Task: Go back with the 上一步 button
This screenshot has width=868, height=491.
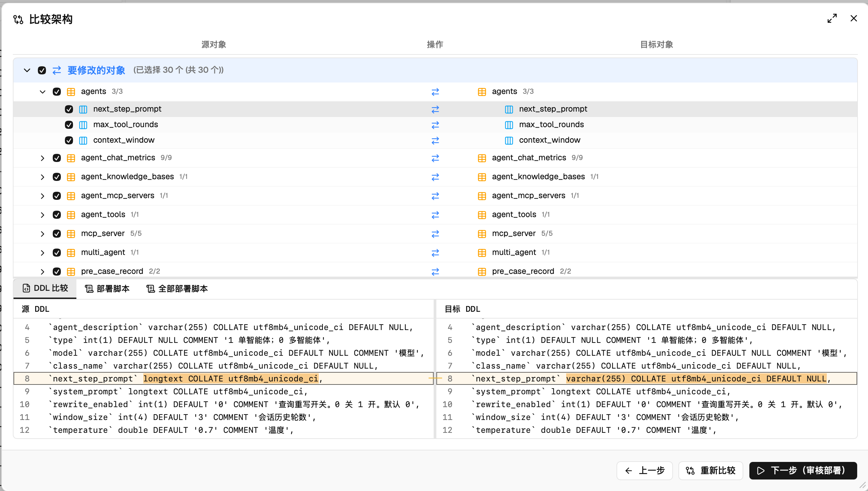Action: [645, 470]
